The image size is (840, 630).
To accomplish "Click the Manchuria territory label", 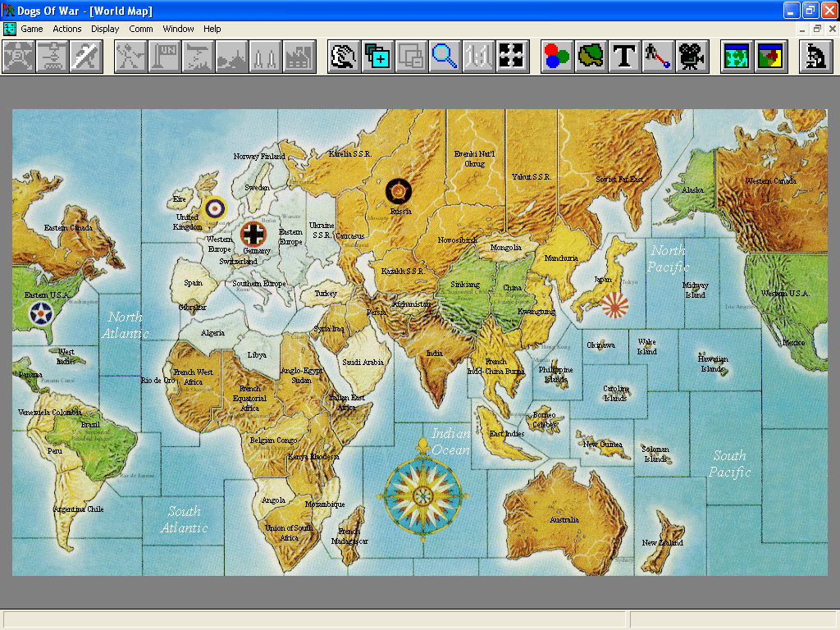I will click(x=561, y=258).
